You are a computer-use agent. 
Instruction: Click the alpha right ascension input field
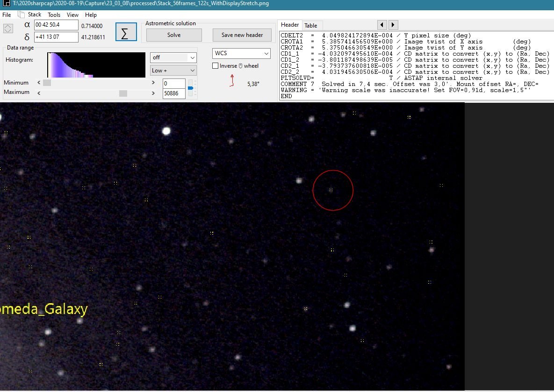pos(56,25)
